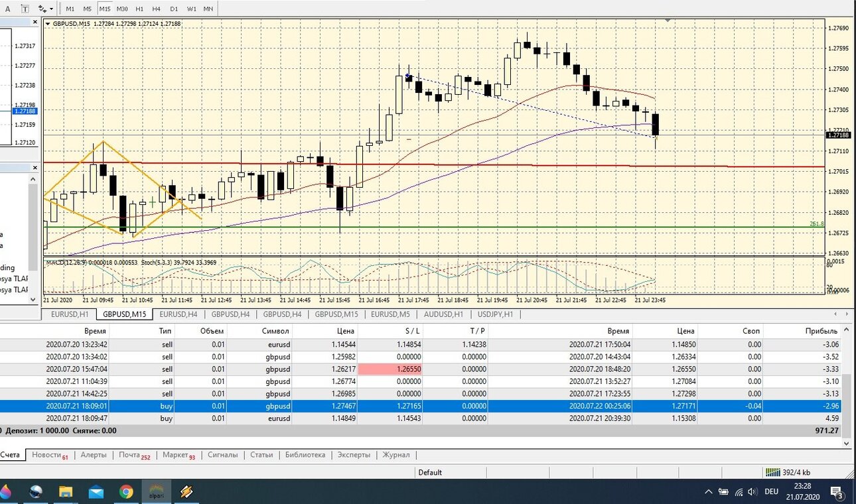Open the Алерты terminal tab

[x=94, y=455]
